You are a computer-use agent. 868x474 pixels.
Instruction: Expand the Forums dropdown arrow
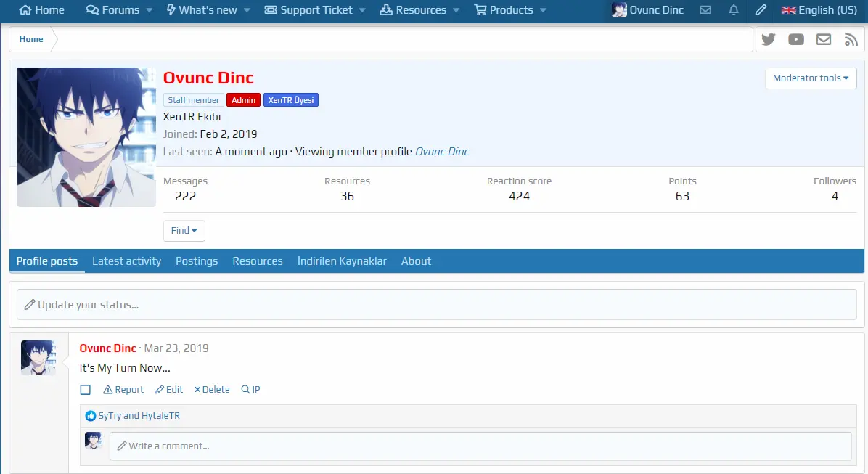[149, 10]
